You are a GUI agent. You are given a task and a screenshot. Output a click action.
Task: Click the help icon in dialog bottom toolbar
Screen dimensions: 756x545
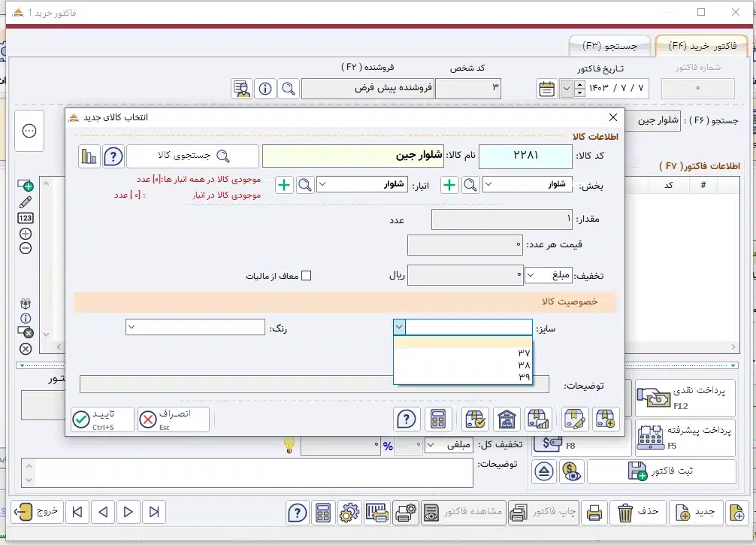407,419
